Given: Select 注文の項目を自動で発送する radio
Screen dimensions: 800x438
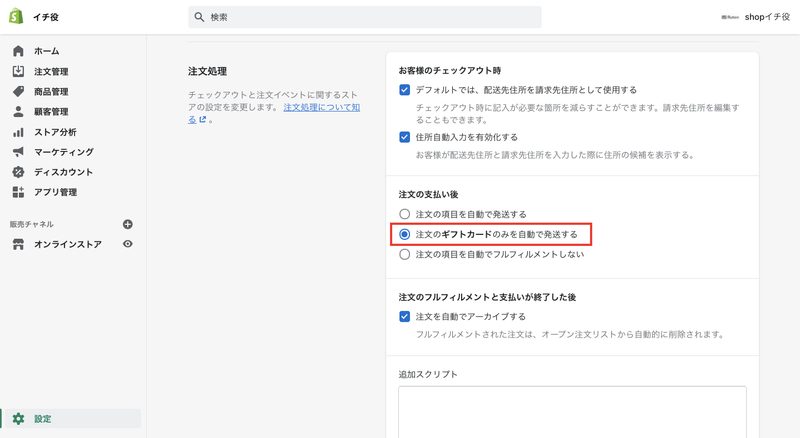Looking at the screenshot, I should [x=405, y=214].
